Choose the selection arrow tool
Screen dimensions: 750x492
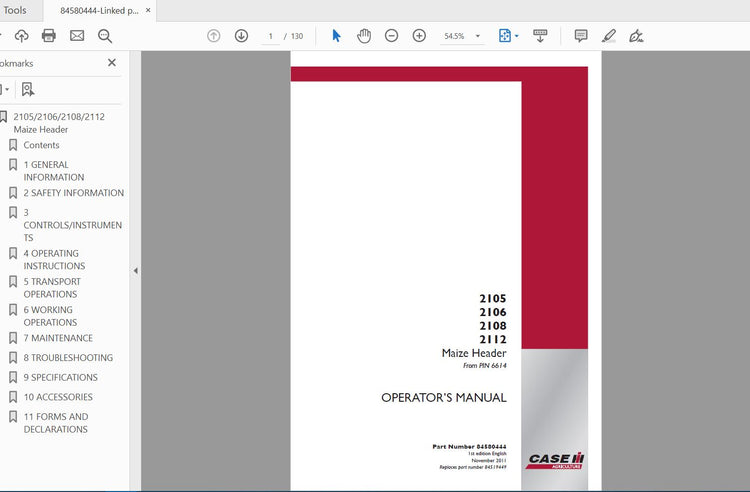point(337,36)
